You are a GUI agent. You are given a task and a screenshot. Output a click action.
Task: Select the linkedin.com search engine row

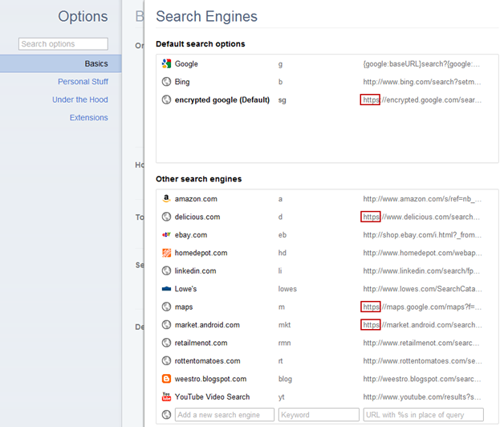pyautogui.click(x=195, y=271)
